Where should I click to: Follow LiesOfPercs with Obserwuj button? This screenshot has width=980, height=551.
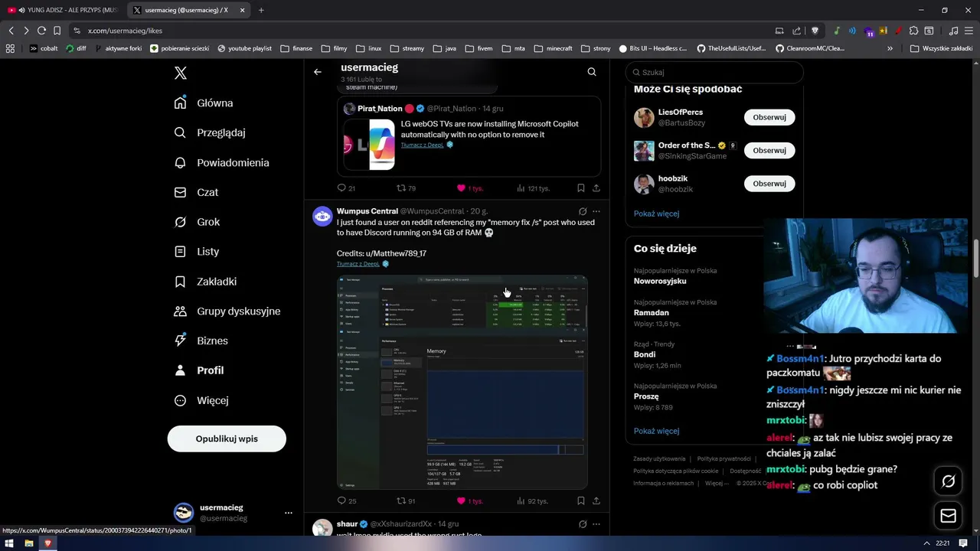[769, 117]
